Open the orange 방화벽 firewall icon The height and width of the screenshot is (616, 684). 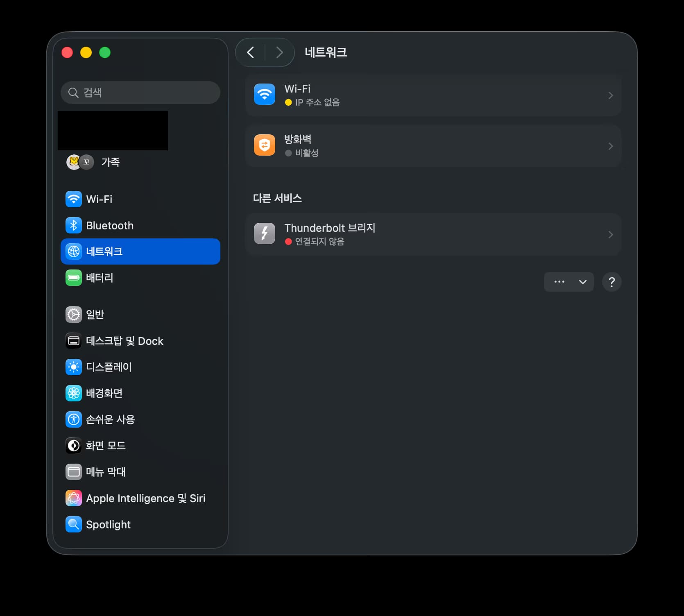[265, 145]
